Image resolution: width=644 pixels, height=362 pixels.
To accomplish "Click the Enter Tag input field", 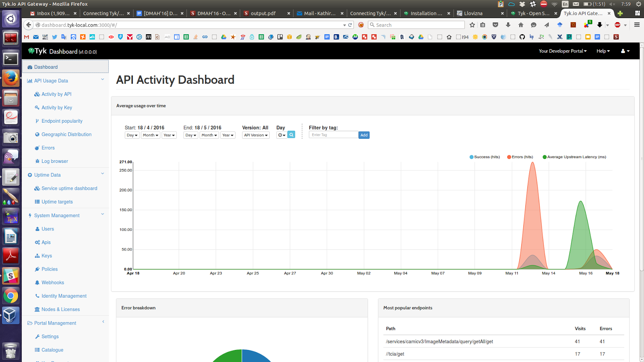I will click(x=334, y=135).
